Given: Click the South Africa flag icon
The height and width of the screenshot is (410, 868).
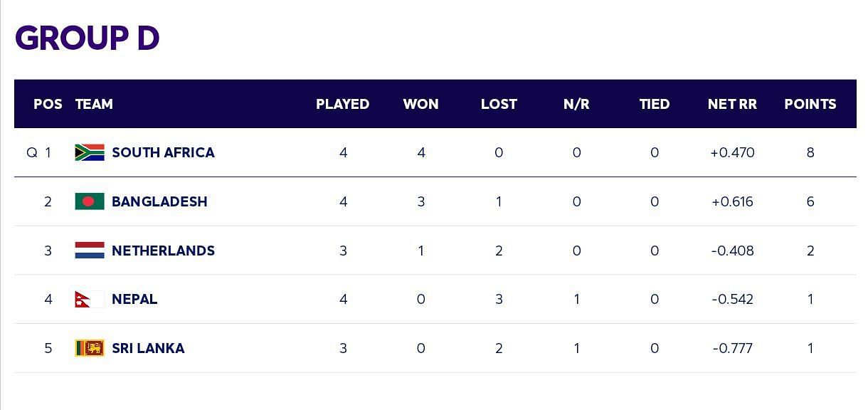Looking at the screenshot, I should point(90,152).
